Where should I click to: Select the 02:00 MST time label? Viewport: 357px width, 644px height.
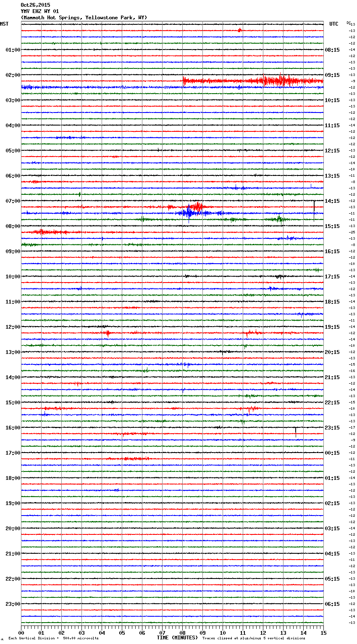pyautogui.click(x=13, y=75)
